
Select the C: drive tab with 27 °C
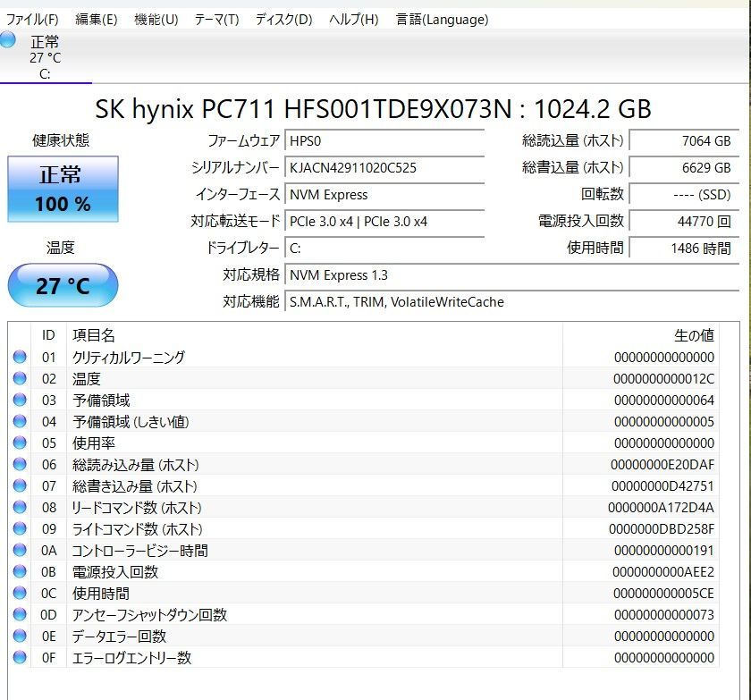click(x=46, y=56)
